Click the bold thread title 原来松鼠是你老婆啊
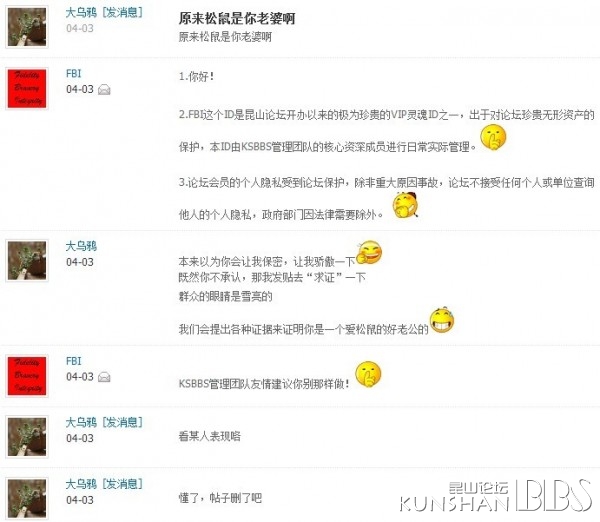This screenshot has height=522, width=600. click(x=237, y=18)
